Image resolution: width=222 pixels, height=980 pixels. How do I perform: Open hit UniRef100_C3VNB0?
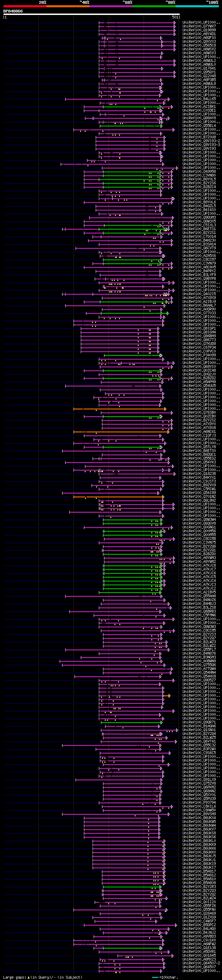click(x=199, y=176)
